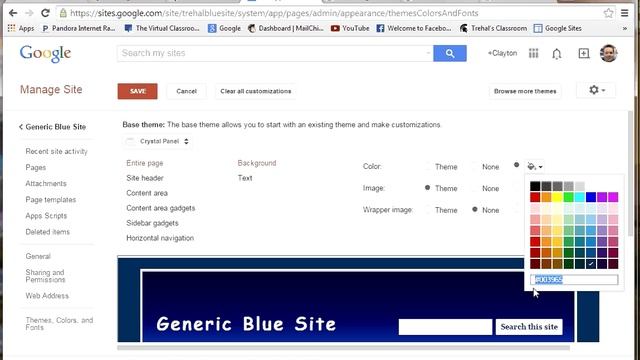Open the Pages link in sidebar
Viewport: 640px width, 360px height.
click(36, 167)
